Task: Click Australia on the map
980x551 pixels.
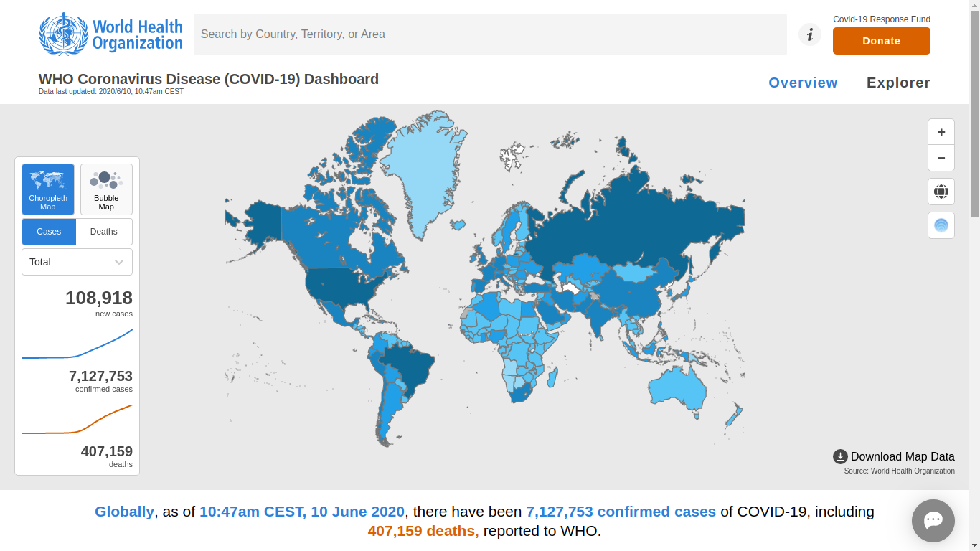Action: tap(678, 391)
